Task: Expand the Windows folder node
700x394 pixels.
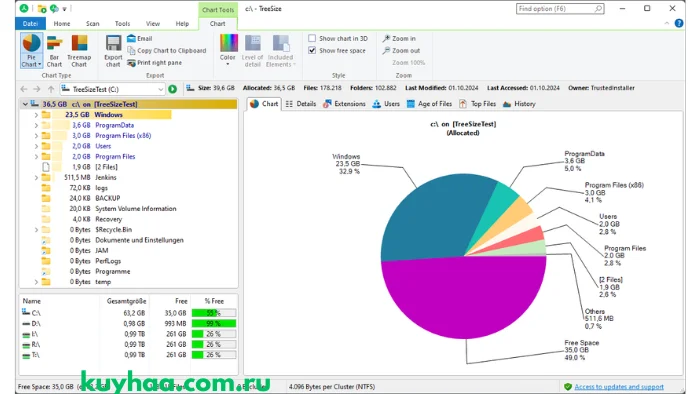Action: [x=36, y=115]
